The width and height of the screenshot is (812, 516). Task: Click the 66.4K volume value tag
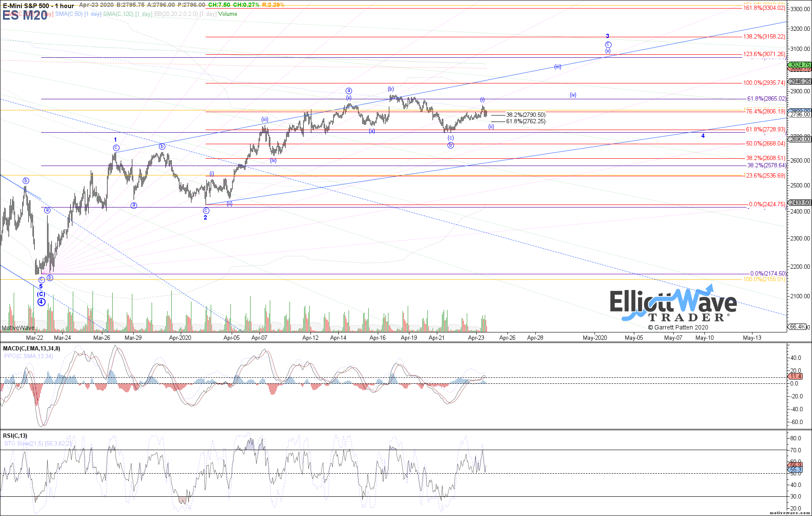coord(797,327)
